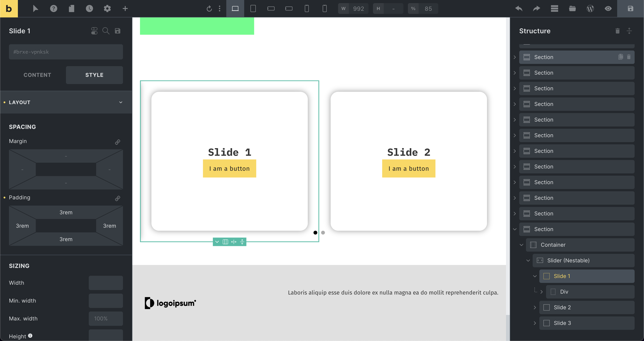The image size is (644, 341).
Task: Open the settings gear icon
Action: tap(107, 8)
